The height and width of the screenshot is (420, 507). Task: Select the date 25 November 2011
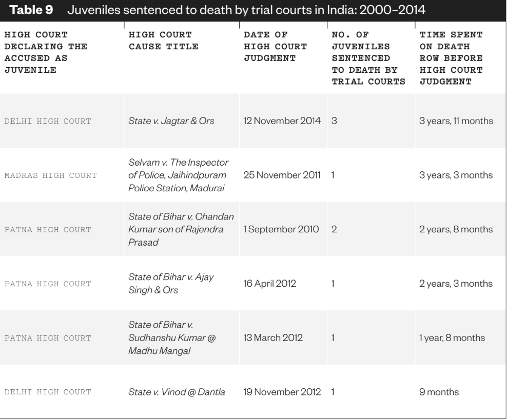pos(282,175)
